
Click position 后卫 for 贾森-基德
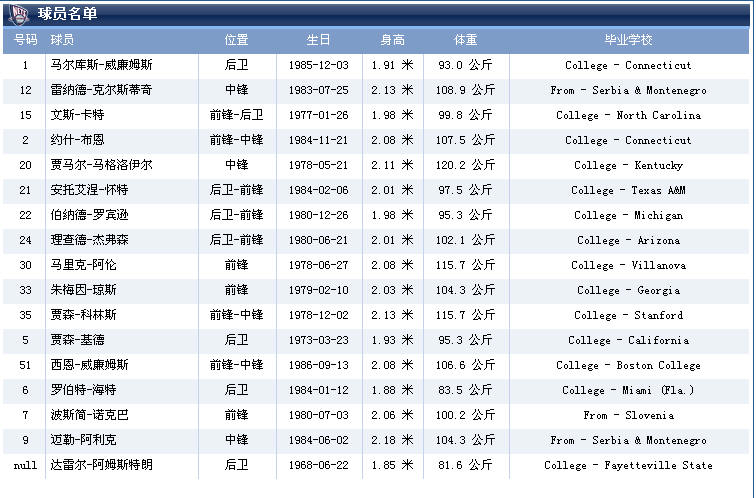237,340
